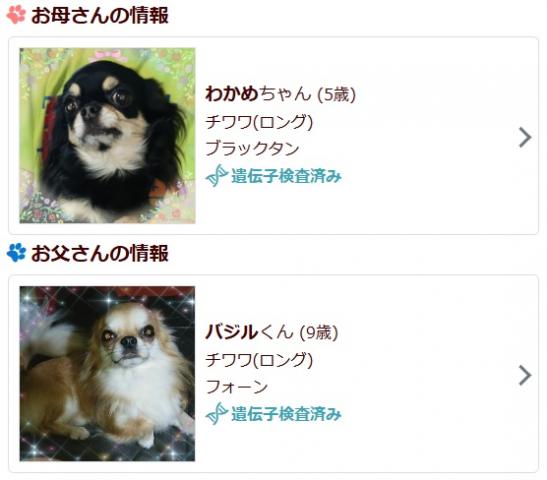Screen dimensions: 547x480
Task: Click チワワ(ロング) breed in father's card
Action: (x=259, y=360)
